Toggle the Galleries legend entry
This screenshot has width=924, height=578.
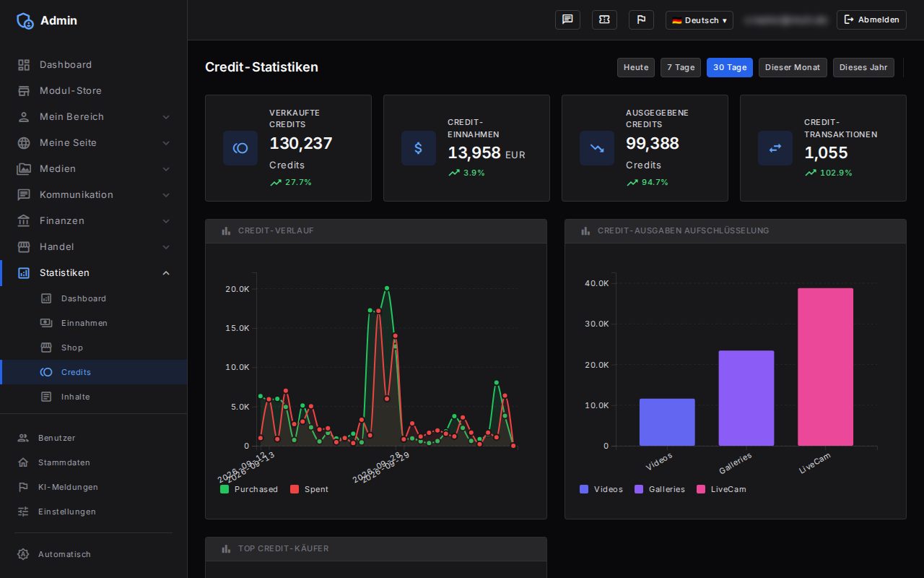[x=660, y=489]
